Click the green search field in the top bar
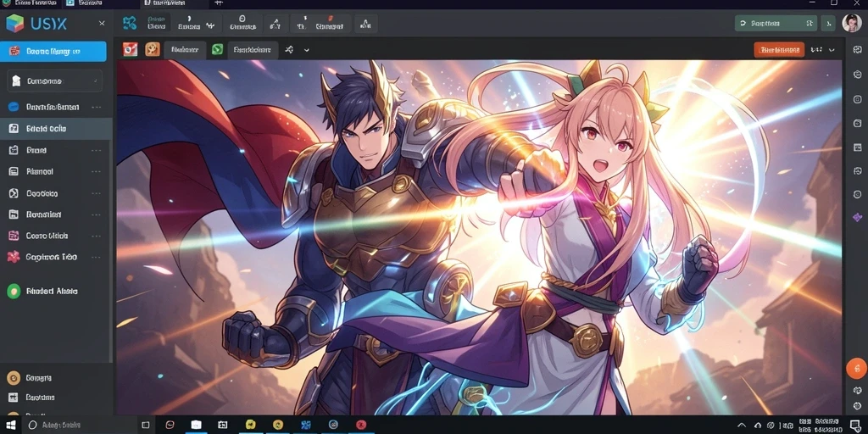868x434 pixels. 776,23
